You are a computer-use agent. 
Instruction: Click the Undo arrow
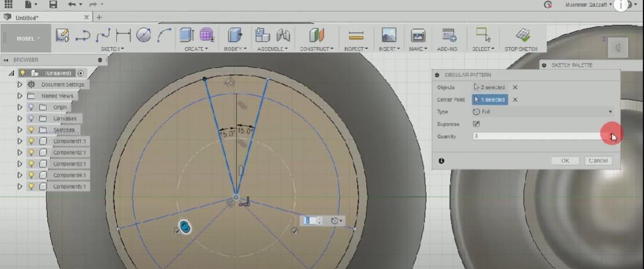coord(73,4)
